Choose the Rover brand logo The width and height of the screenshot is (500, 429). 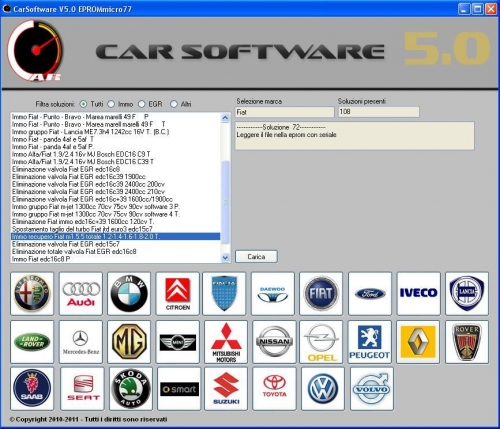click(467, 342)
